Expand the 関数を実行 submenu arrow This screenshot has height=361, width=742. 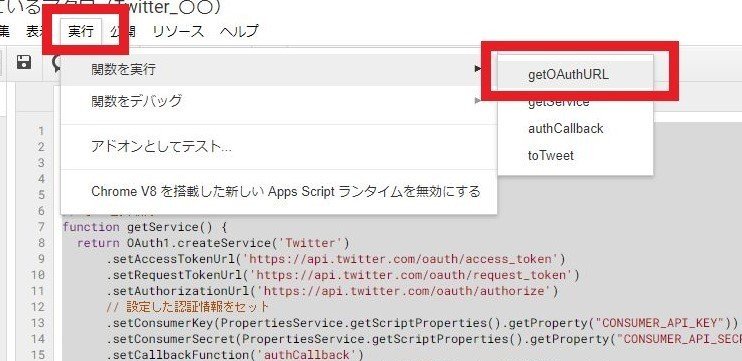(x=477, y=70)
